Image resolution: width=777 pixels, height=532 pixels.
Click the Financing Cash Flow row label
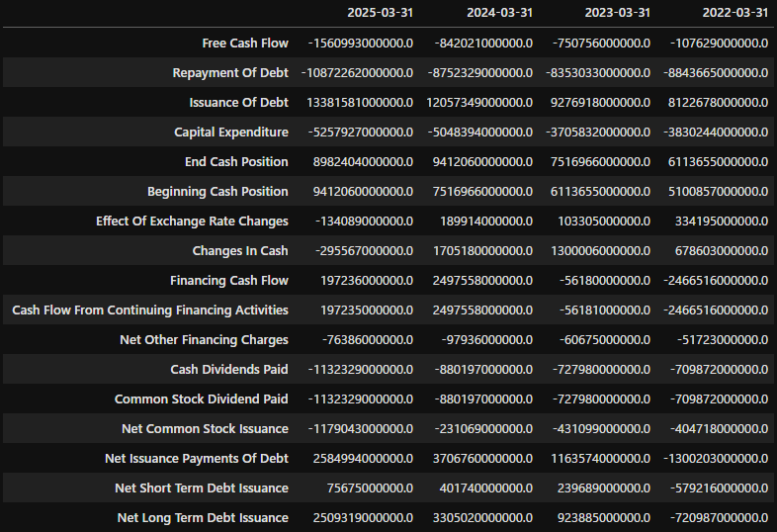point(228,280)
